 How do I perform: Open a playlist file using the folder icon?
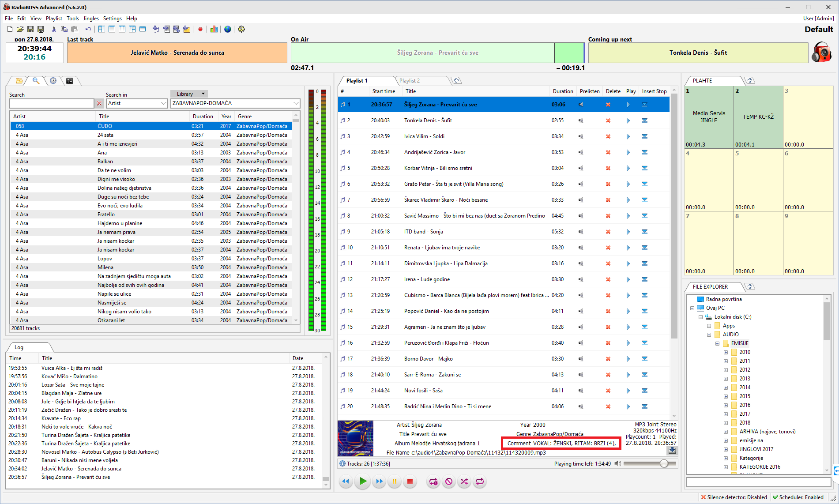click(x=20, y=29)
